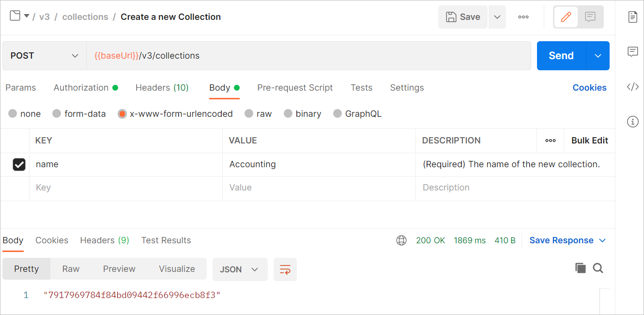This screenshot has height=315, width=644.
Task: Uncheck the name parameter row
Action: pyautogui.click(x=19, y=164)
